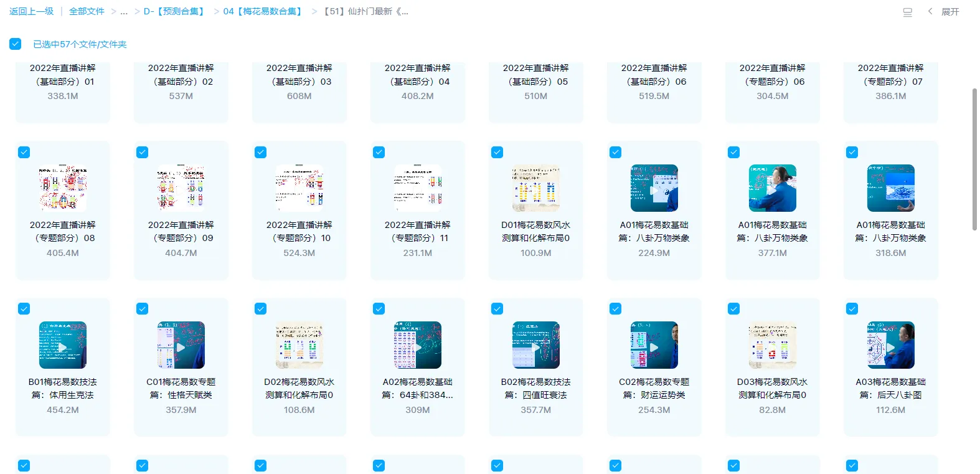Uncheck checkbox of A01 file sized 224.9M
The width and height of the screenshot is (980, 474).
(x=616, y=152)
